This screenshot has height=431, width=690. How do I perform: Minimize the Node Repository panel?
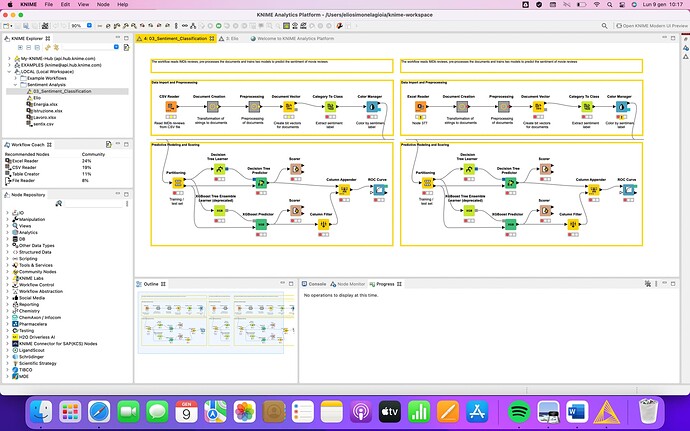[x=117, y=194]
